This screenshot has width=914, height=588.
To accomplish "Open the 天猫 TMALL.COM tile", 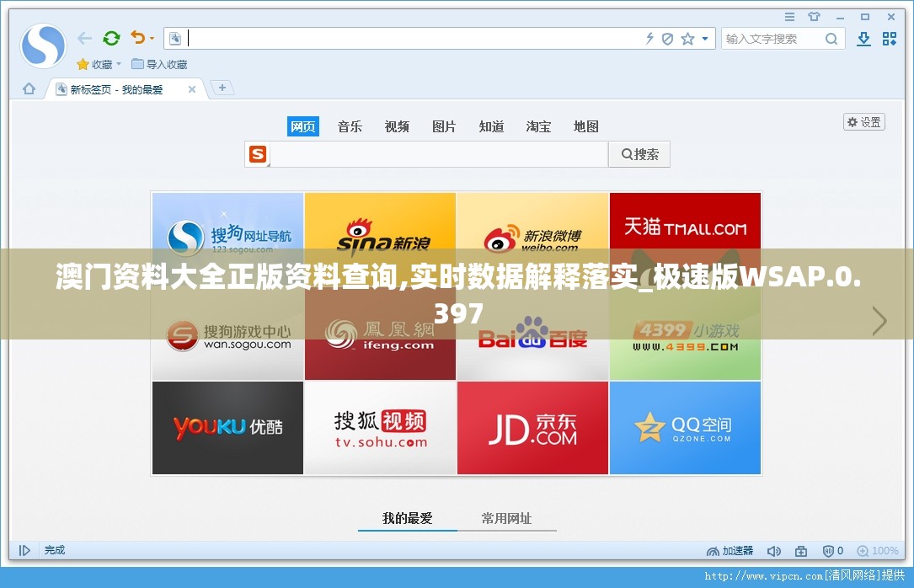I will [x=685, y=239].
